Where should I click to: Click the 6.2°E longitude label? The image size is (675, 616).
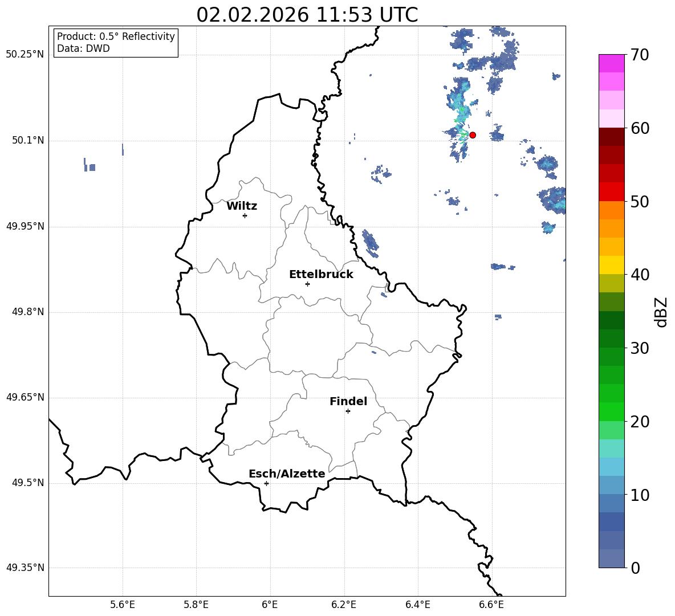click(344, 605)
